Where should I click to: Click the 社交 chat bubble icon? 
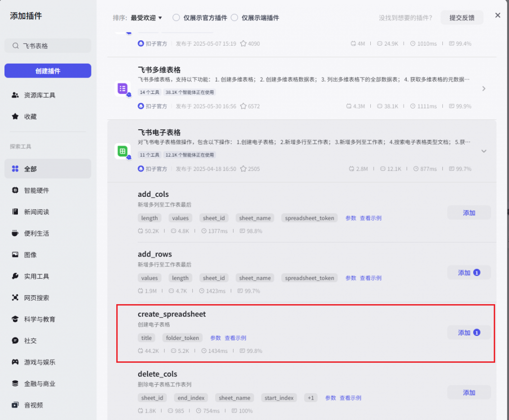coord(15,340)
